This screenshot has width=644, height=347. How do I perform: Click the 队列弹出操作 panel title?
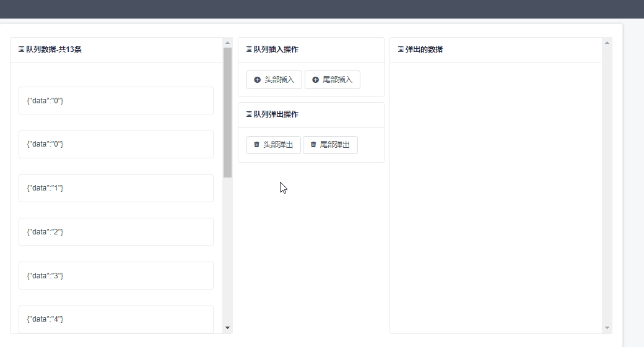276,114
